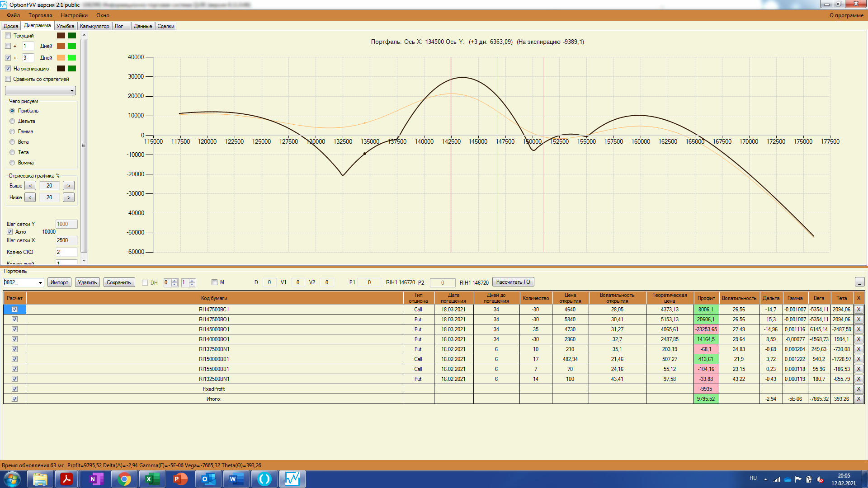Switch to the Калькулятор tab

point(94,26)
